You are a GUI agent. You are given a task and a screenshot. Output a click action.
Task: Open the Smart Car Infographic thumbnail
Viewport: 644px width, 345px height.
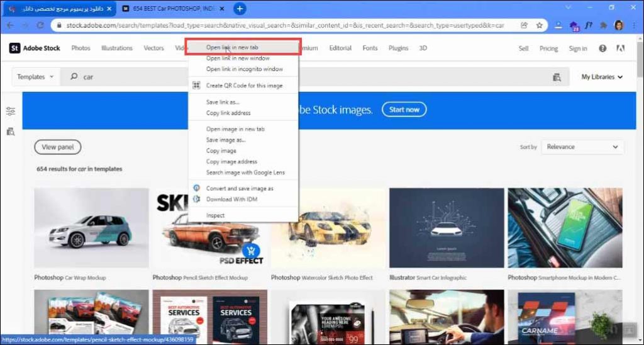pyautogui.click(x=447, y=228)
